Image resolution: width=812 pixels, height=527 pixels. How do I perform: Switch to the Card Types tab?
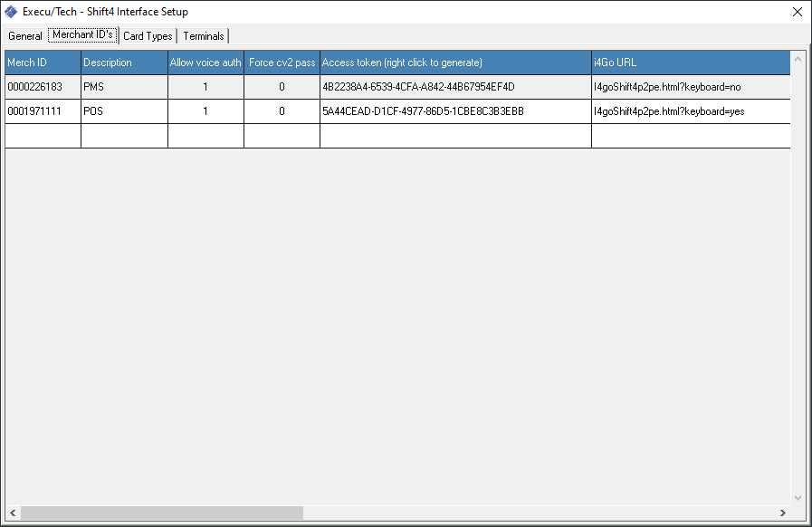coord(148,35)
